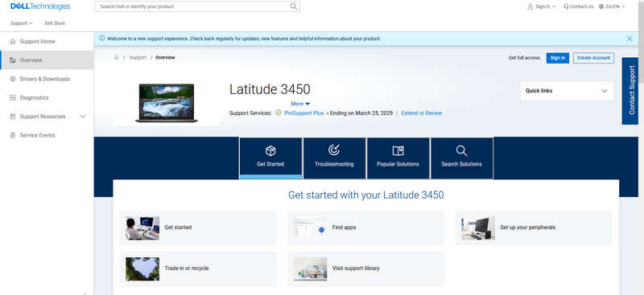
Task: Click the Get Started box icon
Action: coord(270,151)
